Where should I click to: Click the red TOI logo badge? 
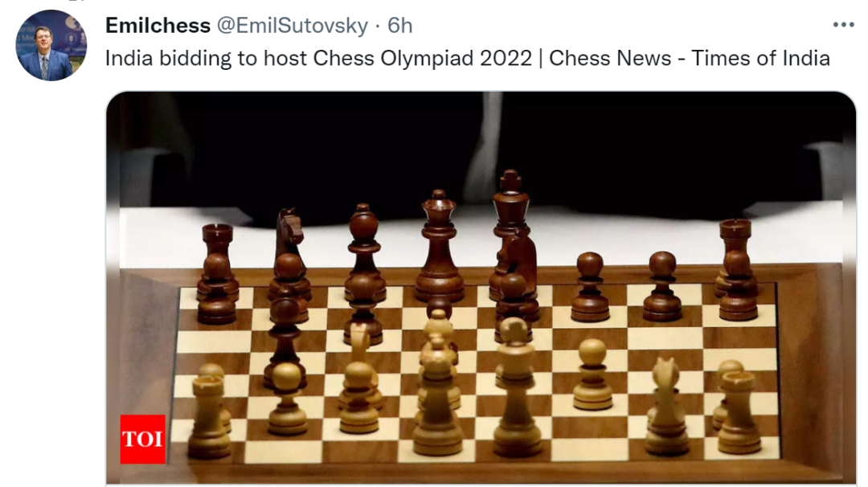[x=143, y=439]
